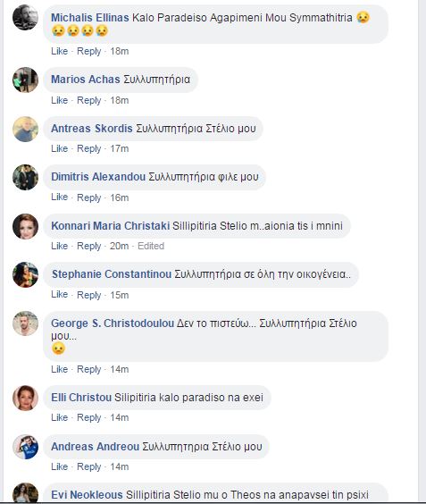Open Michalis Ellinas profile picture
This screenshot has width=426, height=504.
(x=25, y=17)
